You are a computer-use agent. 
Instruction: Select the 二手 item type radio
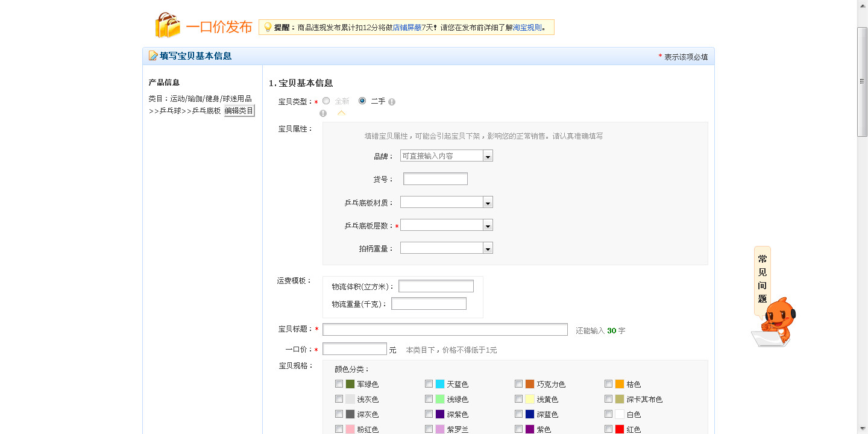[362, 101]
